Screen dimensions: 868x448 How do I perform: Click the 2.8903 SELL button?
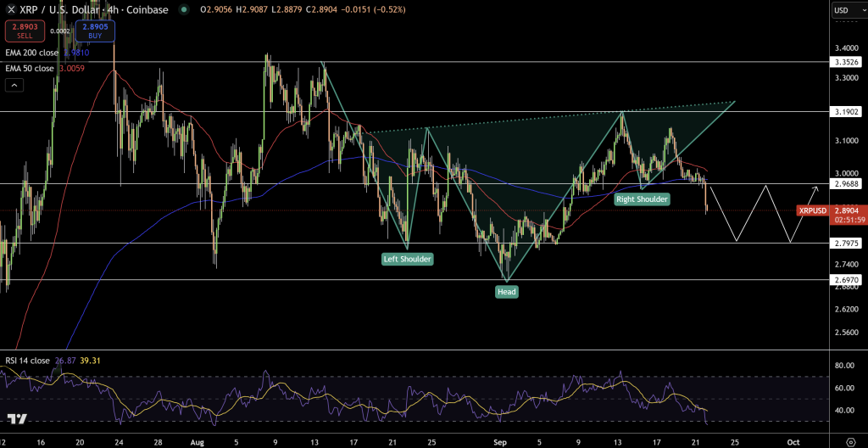tap(24, 31)
